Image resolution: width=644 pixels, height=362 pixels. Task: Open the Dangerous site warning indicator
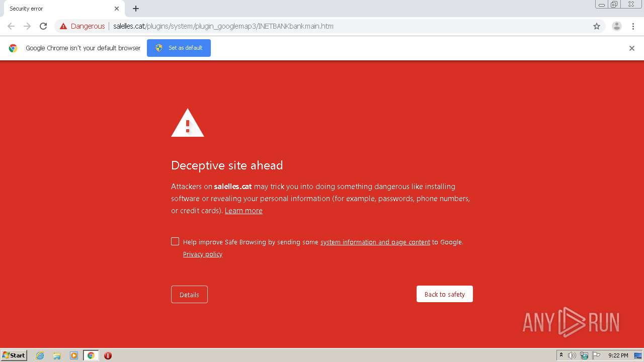click(82, 26)
